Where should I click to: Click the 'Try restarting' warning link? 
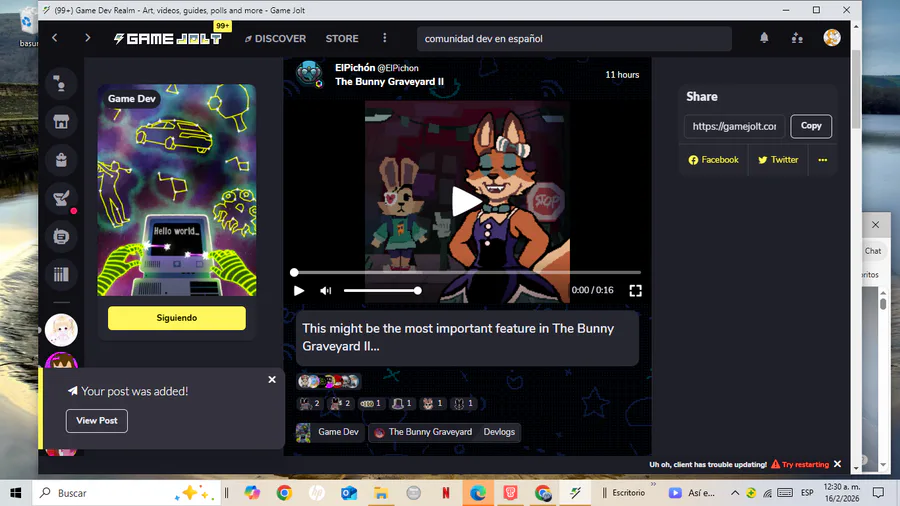pos(800,465)
